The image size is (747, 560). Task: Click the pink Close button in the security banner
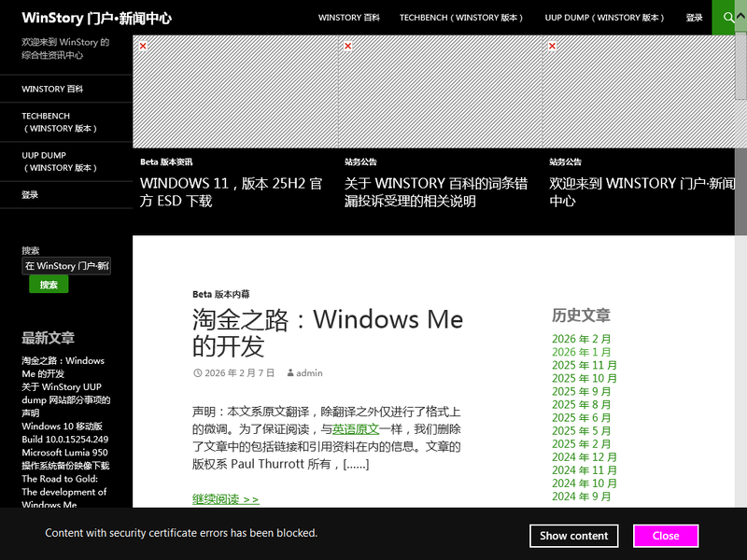[x=666, y=536]
